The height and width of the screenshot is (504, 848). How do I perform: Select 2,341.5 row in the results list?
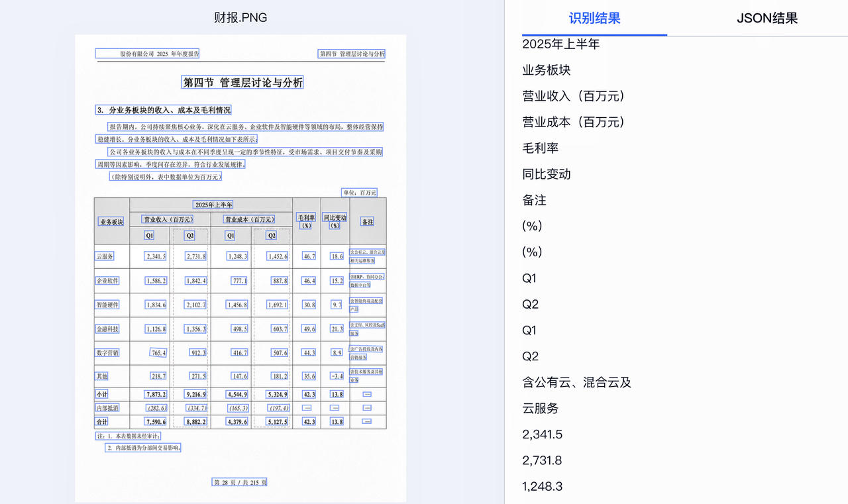543,434
